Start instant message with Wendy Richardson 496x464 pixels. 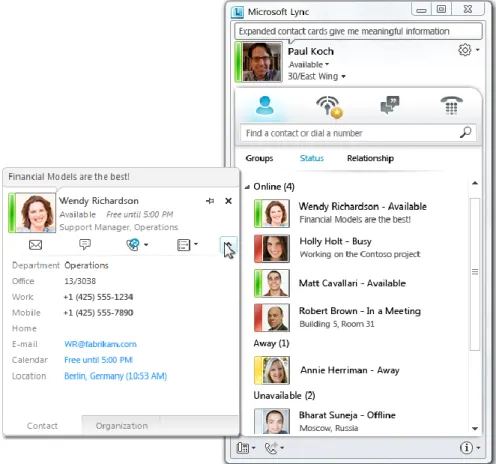pyautogui.click(x=85, y=244)
